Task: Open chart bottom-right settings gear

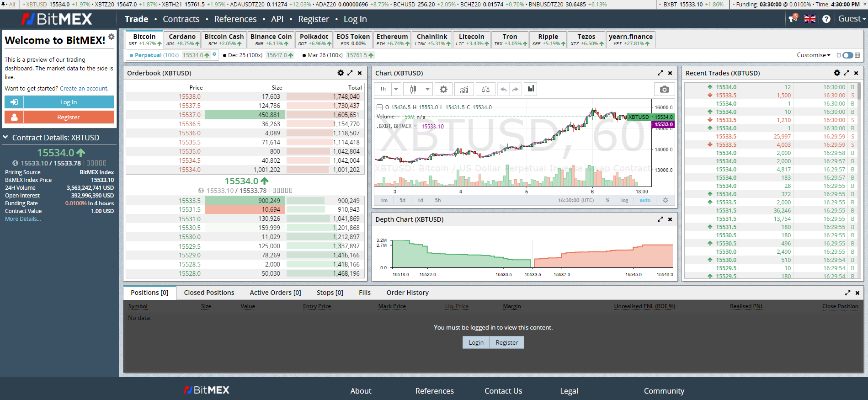Action: [x=666, y=200]
